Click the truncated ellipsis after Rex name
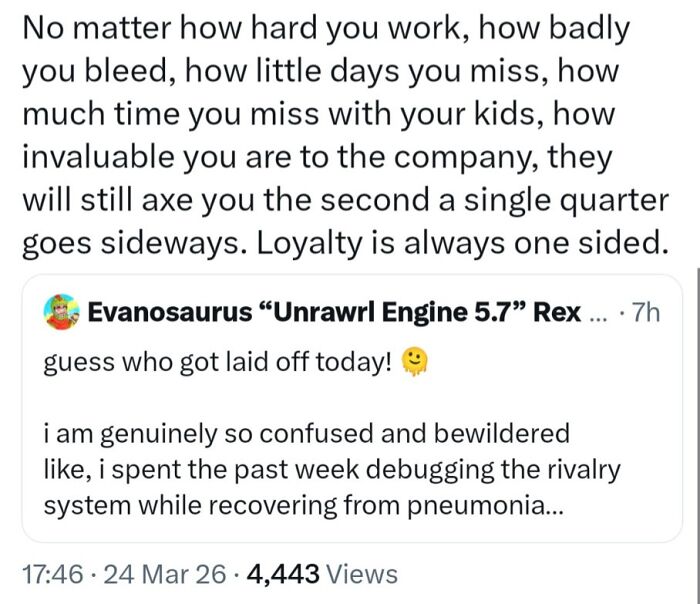The height and width of the screenshot is (604, 700). point(597,313)
